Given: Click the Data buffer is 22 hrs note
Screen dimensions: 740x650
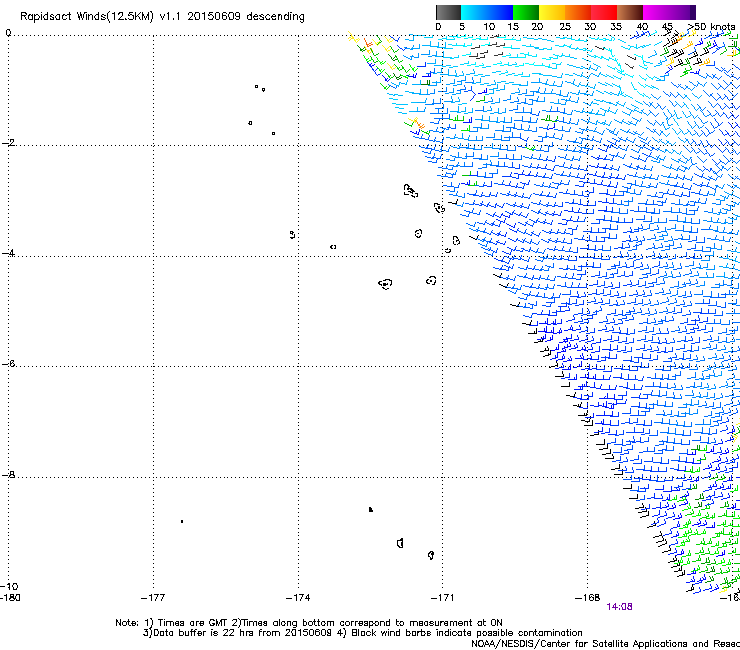Looking at the screenshot, I should point(362,633).
